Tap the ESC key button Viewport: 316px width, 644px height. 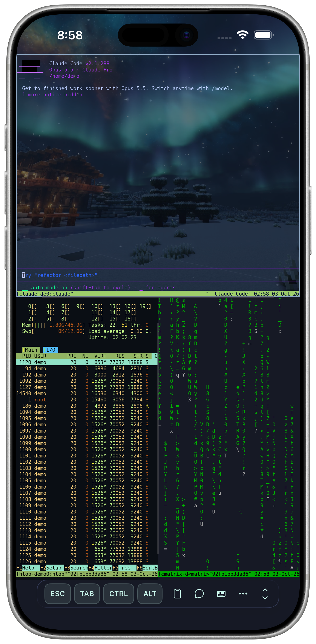click(x=58, y=594)
